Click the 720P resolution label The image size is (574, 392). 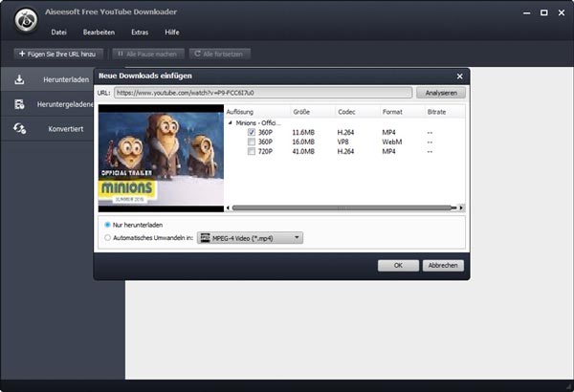click(x=265, y=151)
